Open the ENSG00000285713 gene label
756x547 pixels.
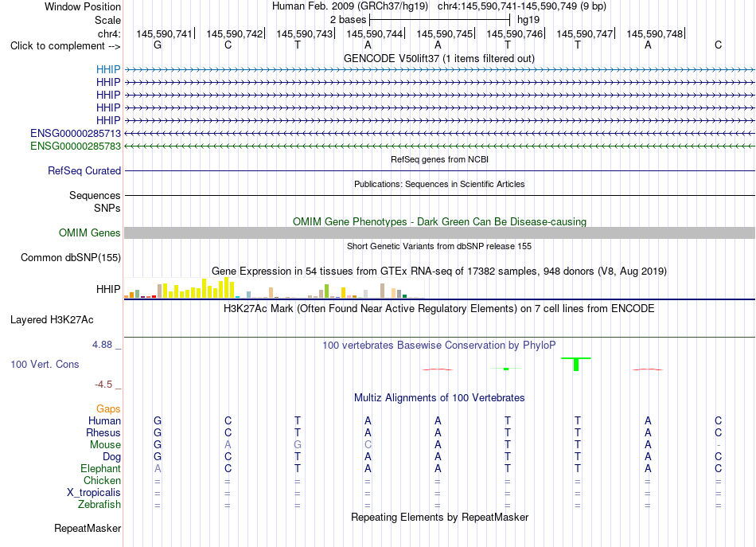[x=76, y=133]
